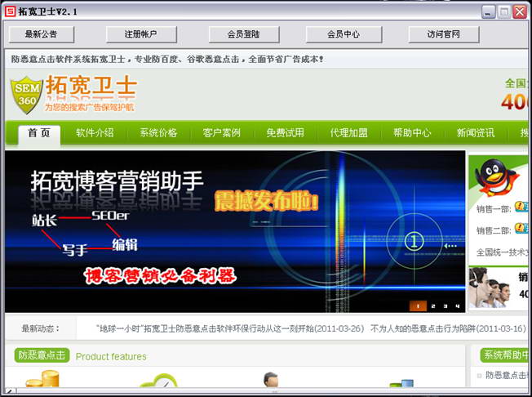Click QQ chat icon beside 销售一部
Image resolution: width=532 pixels, height=397 pixels.
[522, 207]
